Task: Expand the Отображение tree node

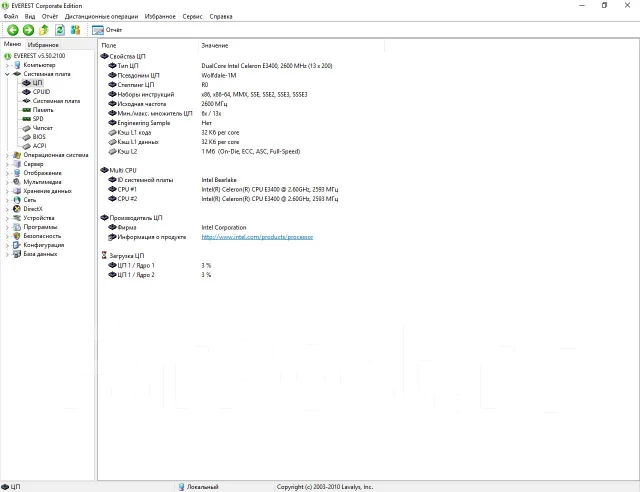Action: [7, 173]
